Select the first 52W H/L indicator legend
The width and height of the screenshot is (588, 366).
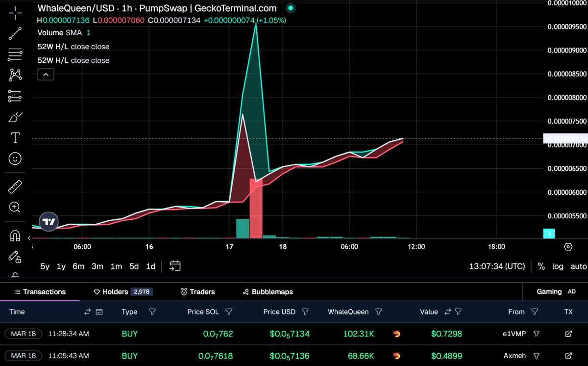coord(73,47)
